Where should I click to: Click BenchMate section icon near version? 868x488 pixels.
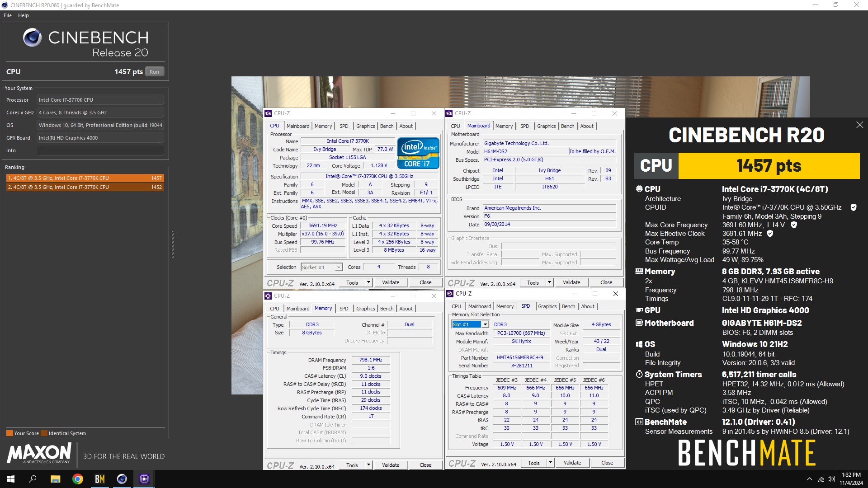tap(639, 422)
